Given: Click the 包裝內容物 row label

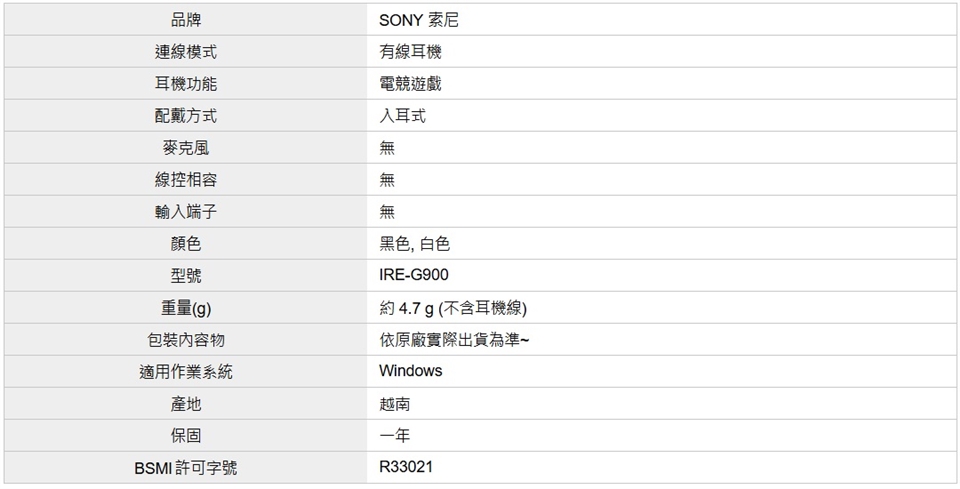Looking at the screenshot, I should [186, 339].
